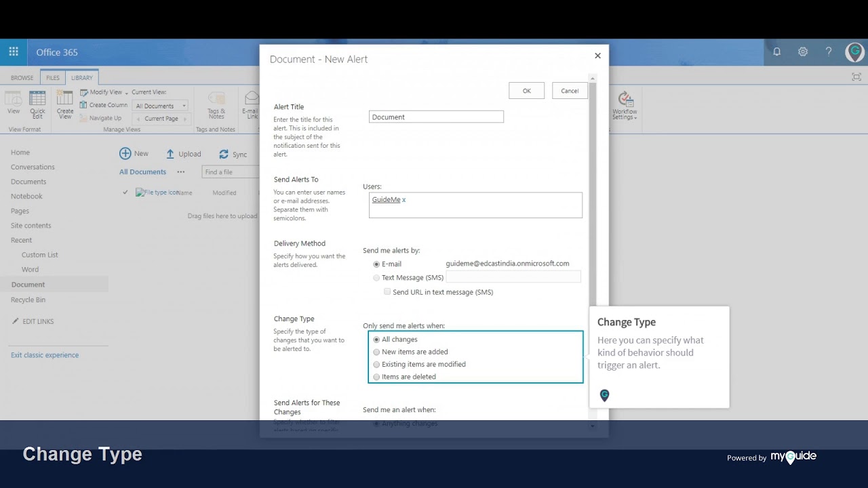Click the Tags & Notes icon
The width and height of the screenshot is (868, 488).
click(x=216, y=98)
